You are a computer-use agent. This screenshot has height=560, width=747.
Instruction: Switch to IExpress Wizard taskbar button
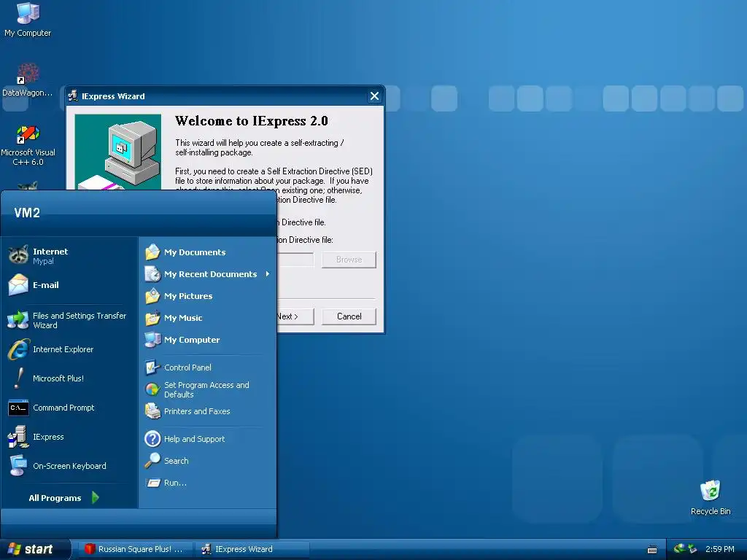pos(252,549)
